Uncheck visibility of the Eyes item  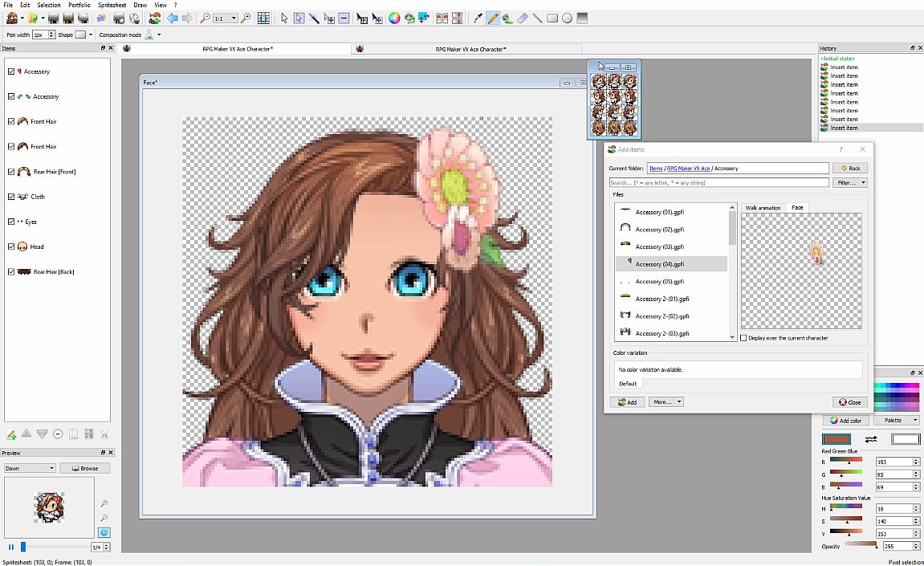(x=10, y=222)
